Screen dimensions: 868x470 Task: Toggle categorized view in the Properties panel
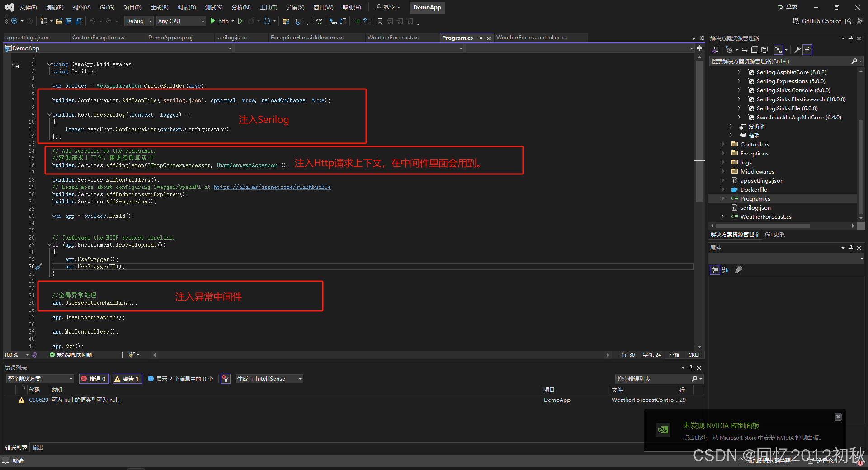click(714, 270)
